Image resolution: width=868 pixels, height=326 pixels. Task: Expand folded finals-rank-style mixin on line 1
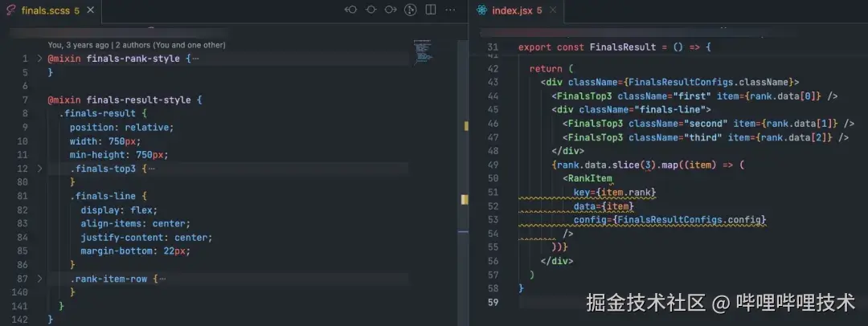39,58
